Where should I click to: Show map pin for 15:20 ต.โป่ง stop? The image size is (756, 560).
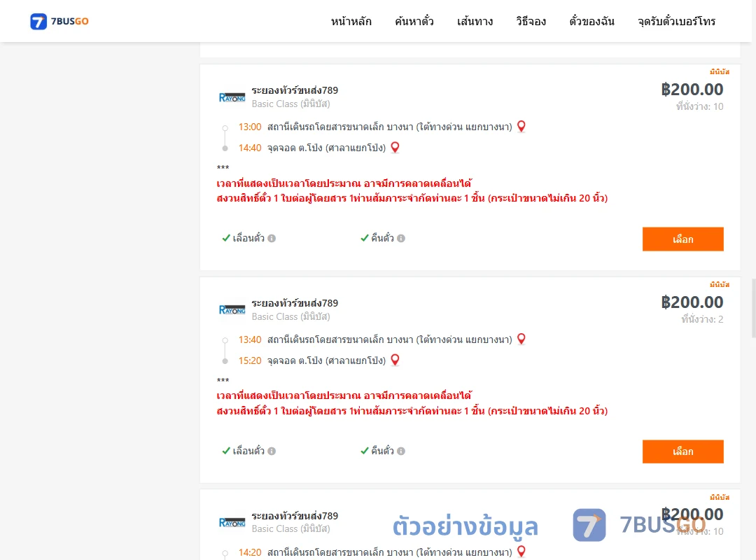coord(395,360)
